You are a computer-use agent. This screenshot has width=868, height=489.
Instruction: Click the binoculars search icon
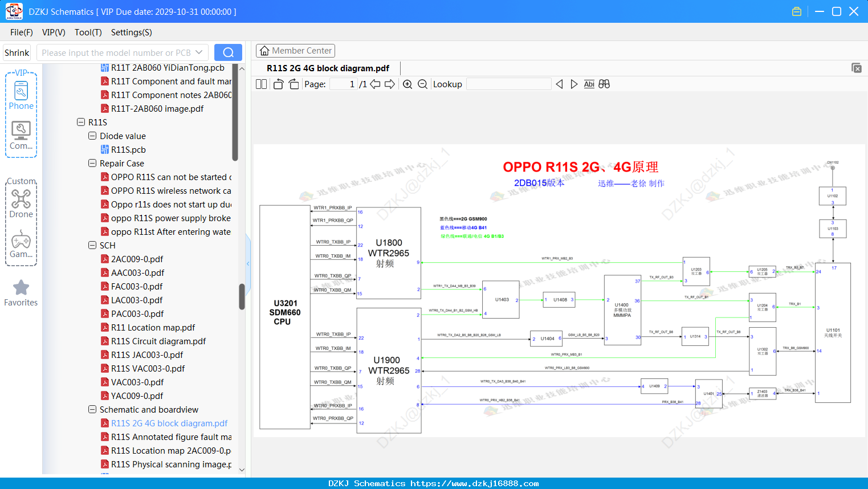point(604,84)
